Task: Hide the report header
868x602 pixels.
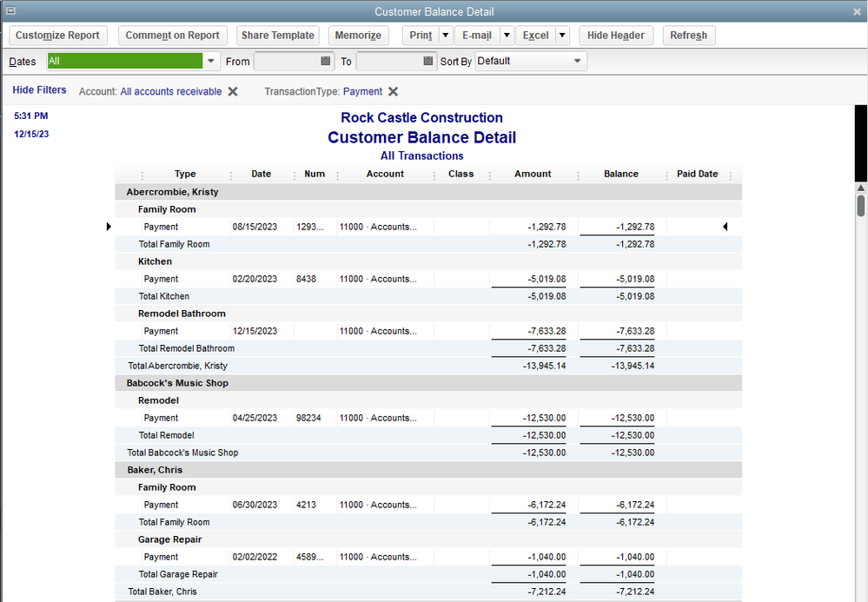Action: pos(616,36)
